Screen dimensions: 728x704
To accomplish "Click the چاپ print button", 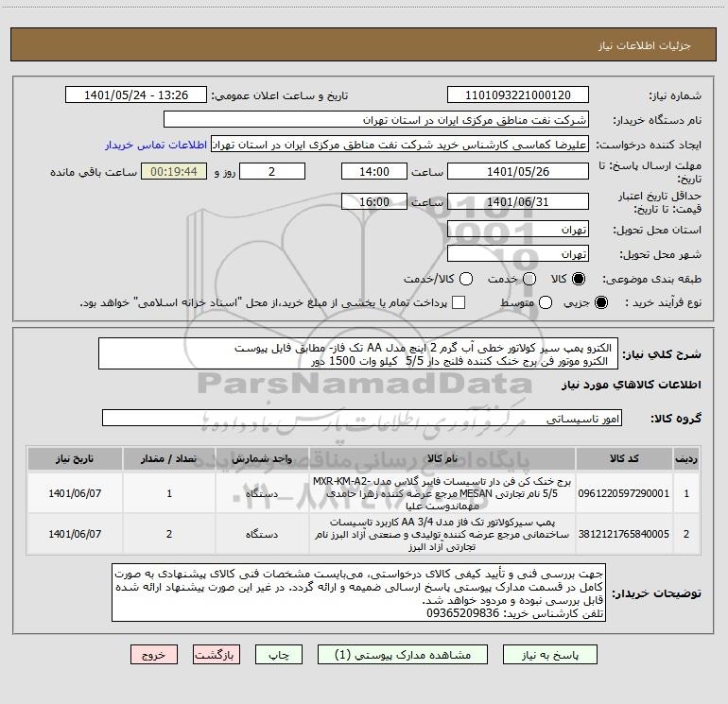I will [279, 654].
